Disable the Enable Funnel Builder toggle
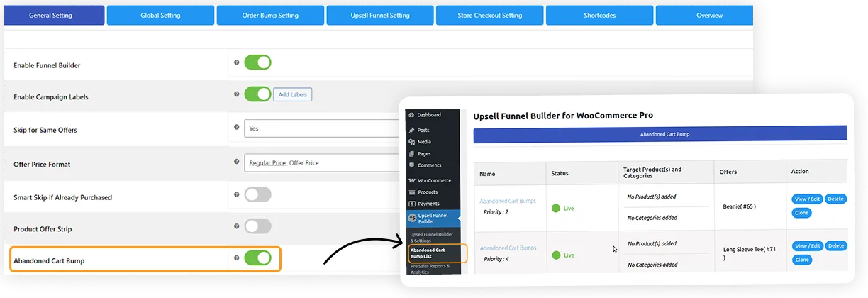Viewport: 868px width, 298px height. 257,62
